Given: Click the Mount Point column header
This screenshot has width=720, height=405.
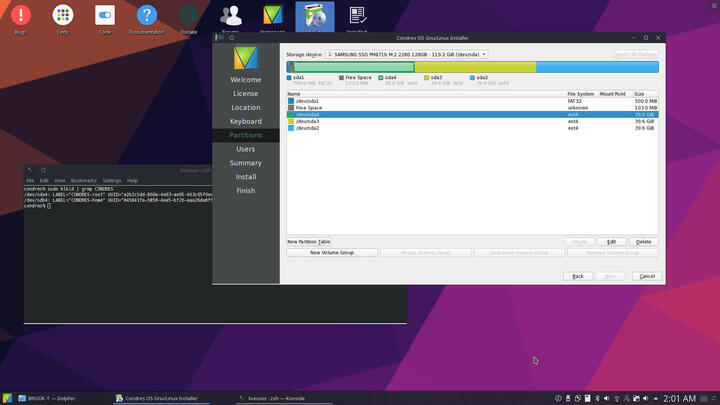Looking at the screenshot, I should 613,94.
